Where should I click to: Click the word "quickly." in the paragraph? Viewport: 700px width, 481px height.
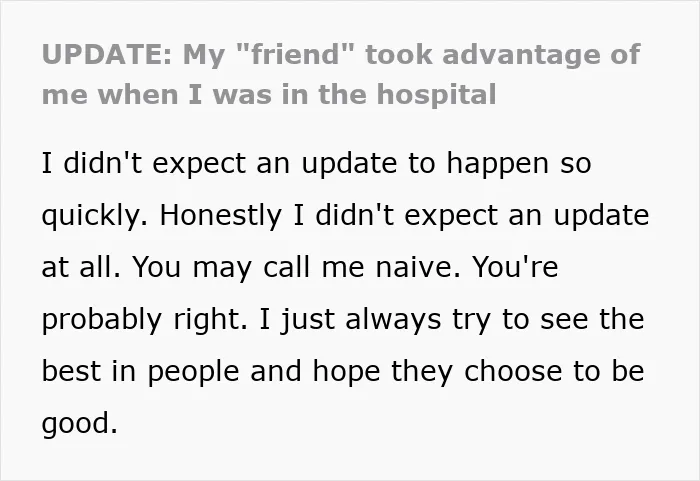(95, 216)
